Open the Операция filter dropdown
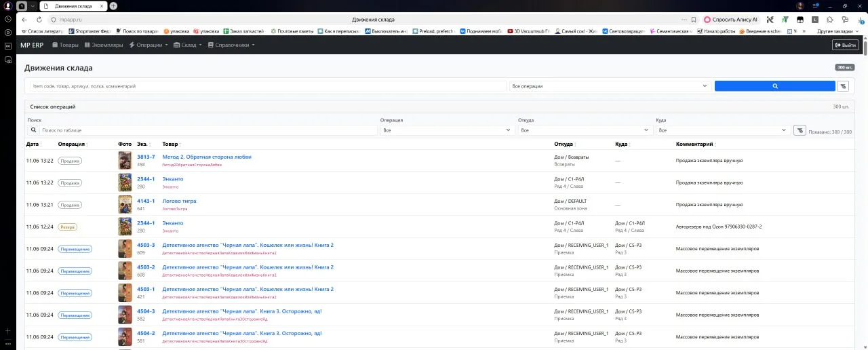 [x=447, y=130]
